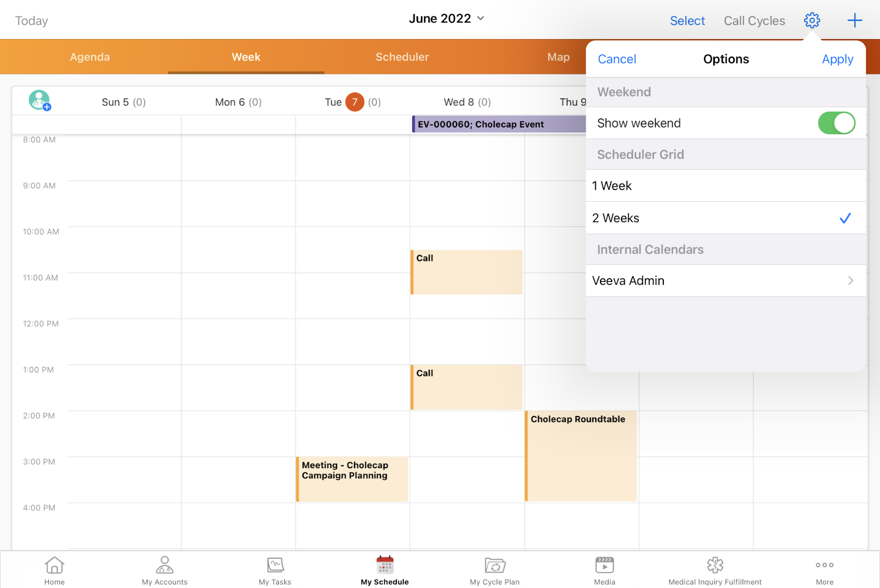Expand the June 2022 month dropdown
The image size is (880, 588).
pyautogui.click(x=446, y=19)
